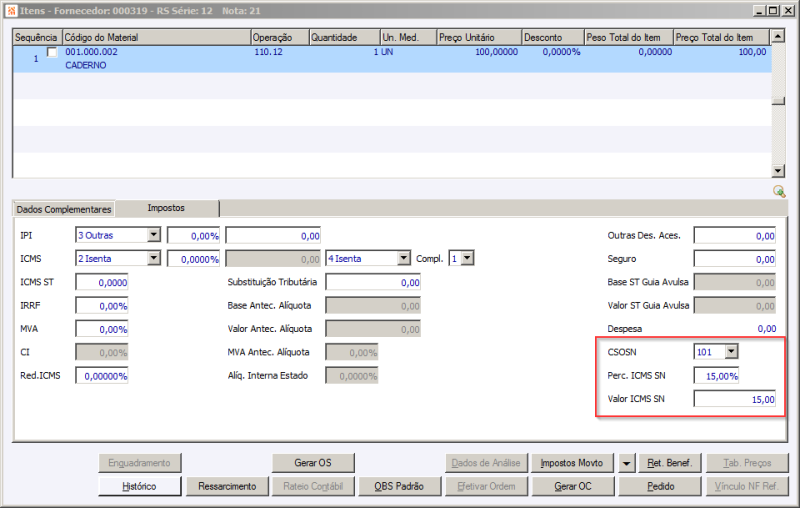
Task: Select material code 001.000.002 cell
Action: (91, 52)
